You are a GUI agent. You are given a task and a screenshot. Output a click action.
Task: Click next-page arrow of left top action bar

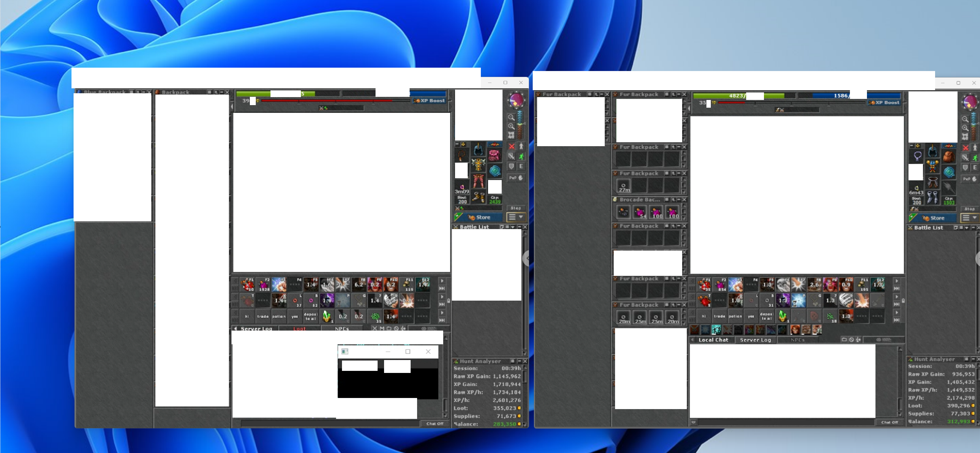pyautogui.click(x=442, y=280)
